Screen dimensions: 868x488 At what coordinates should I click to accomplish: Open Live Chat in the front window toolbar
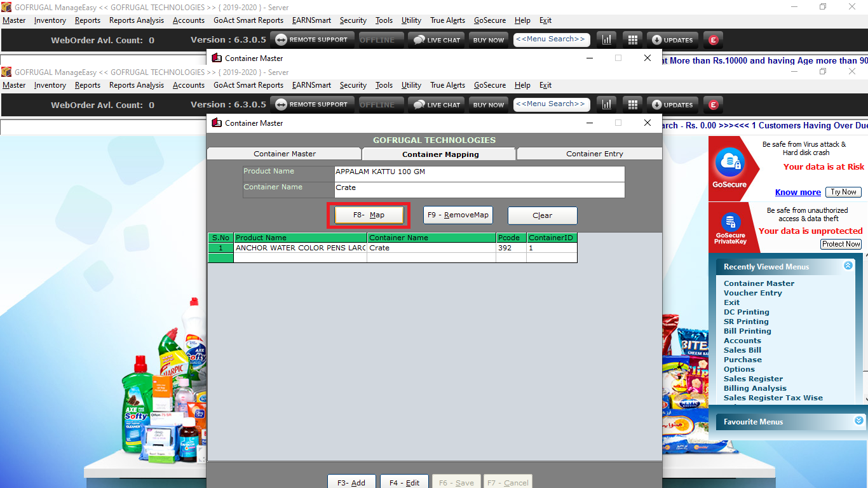click(x=437, y=104)
